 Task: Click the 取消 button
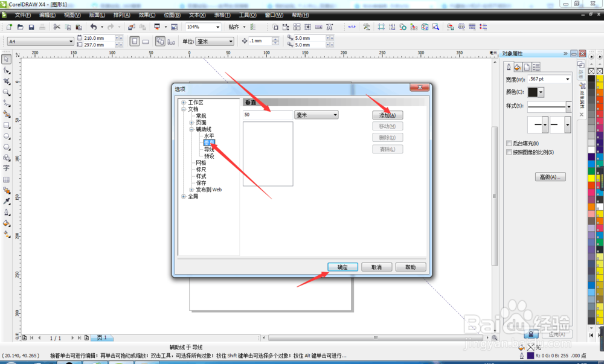pyautogui.click(x=376, y=267)
